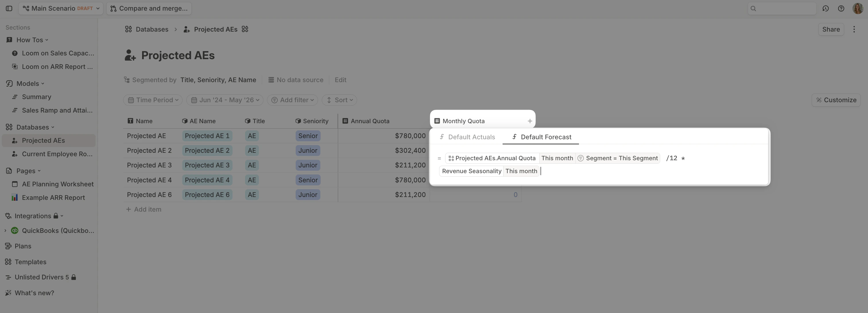The height and width of the screenshot is (313, 868).
Task: Click the Share button
Action: click(x=831, y=29)
